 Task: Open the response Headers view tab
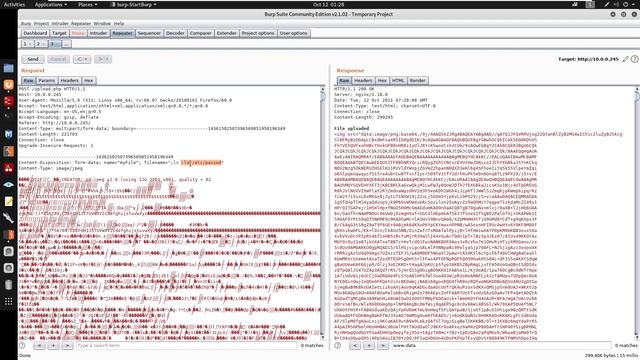pyautogui.click(x=363, y=80)
